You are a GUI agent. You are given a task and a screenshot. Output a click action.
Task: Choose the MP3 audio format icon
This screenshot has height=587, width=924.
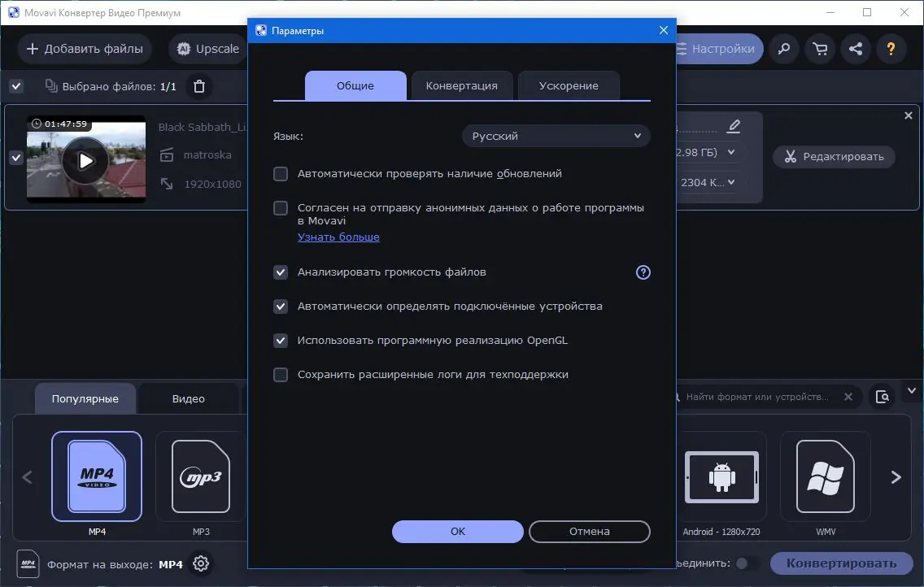(x=201, y=476)
